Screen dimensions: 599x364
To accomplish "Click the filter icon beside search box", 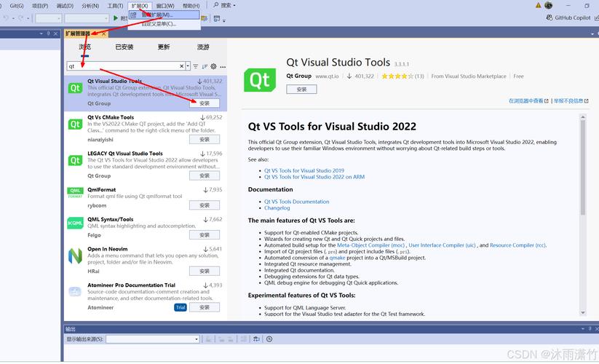I will coord(195,66).
